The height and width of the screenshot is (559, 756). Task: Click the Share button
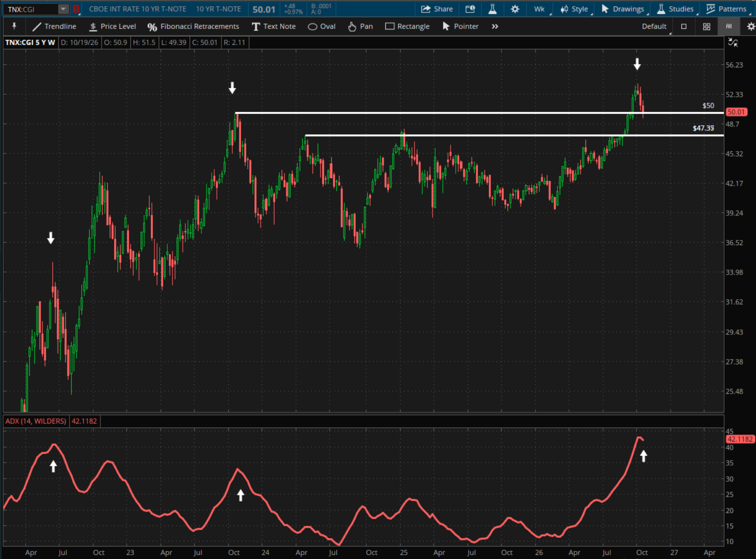point(437,9)
